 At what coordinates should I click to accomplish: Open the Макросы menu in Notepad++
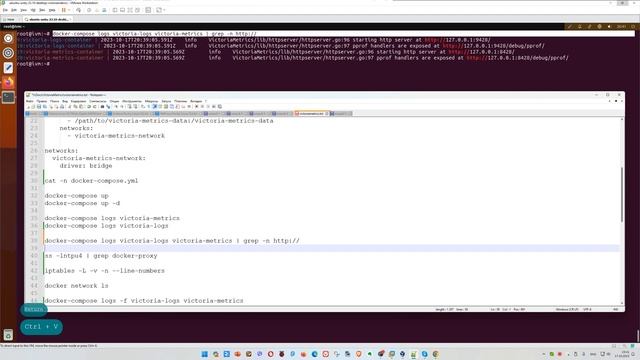click(x=151, y=101)
